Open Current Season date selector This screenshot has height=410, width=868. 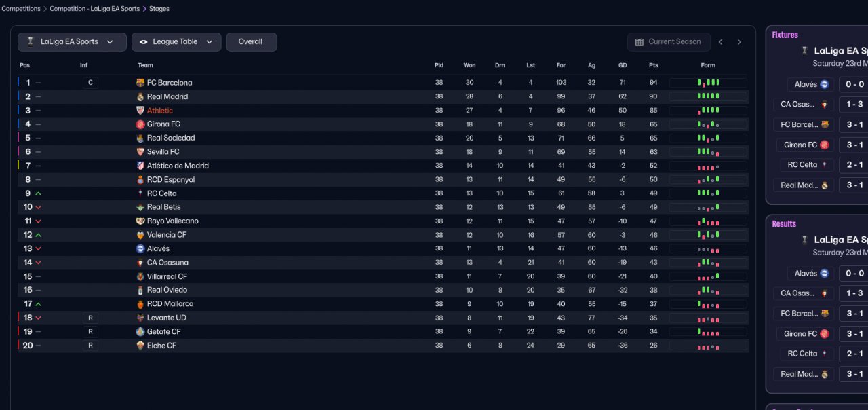pos(668,42)
